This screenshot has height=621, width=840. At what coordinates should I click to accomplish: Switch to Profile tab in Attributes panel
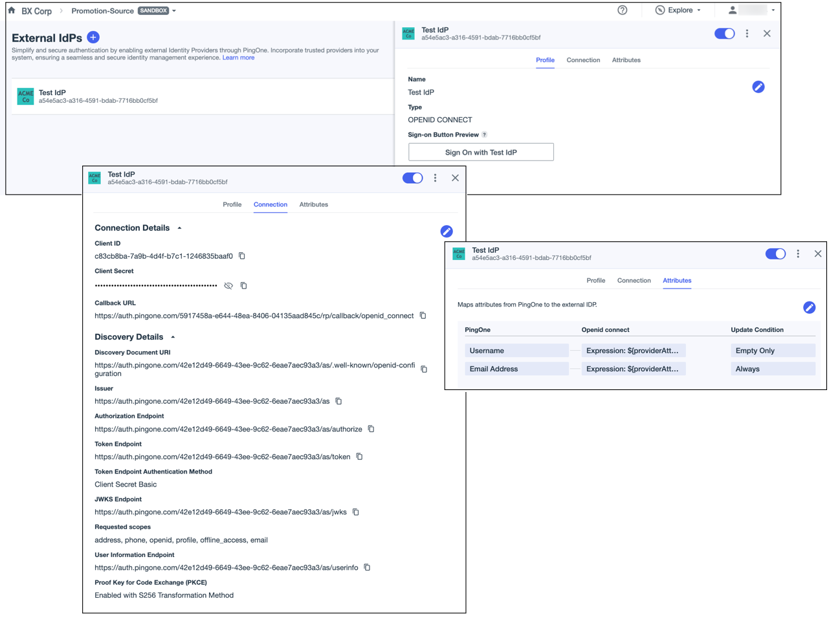coord(596,281)
